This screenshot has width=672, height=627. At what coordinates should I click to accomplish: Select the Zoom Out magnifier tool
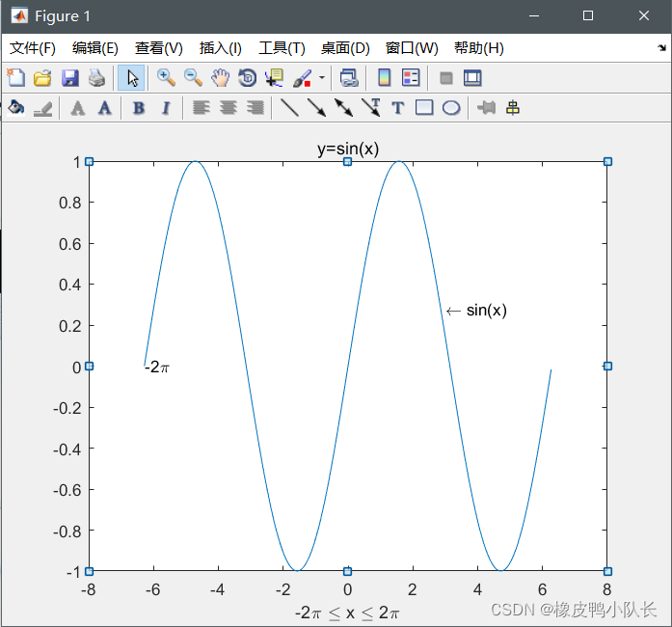point(193,78)
